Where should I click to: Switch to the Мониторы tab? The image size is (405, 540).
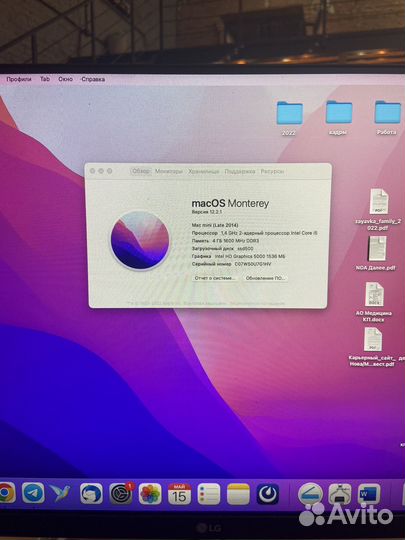pyautogui.click(x=169, y=171)
